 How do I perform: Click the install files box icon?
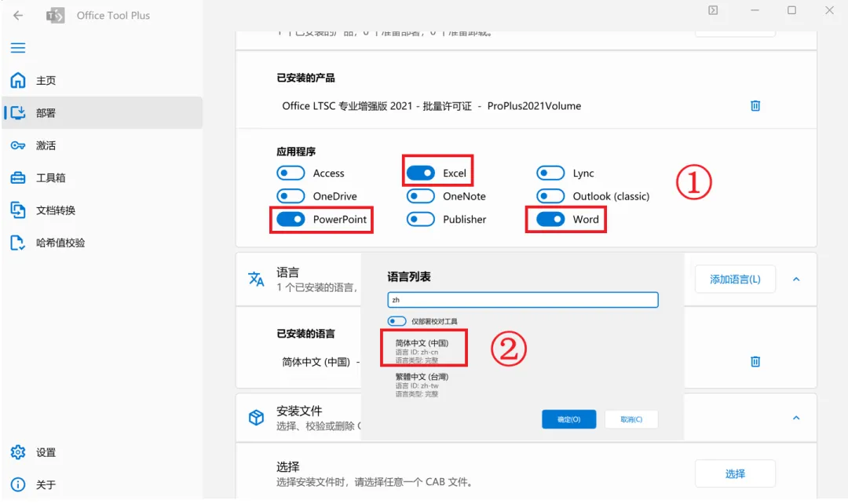click(256, 418)
